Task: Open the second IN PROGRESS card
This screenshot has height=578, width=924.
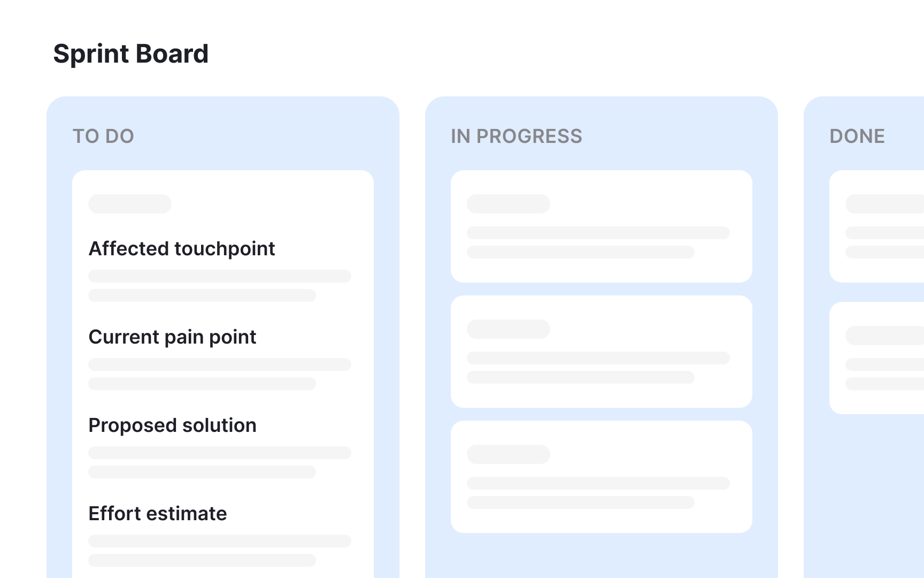Action: click(x=602, y=352)
